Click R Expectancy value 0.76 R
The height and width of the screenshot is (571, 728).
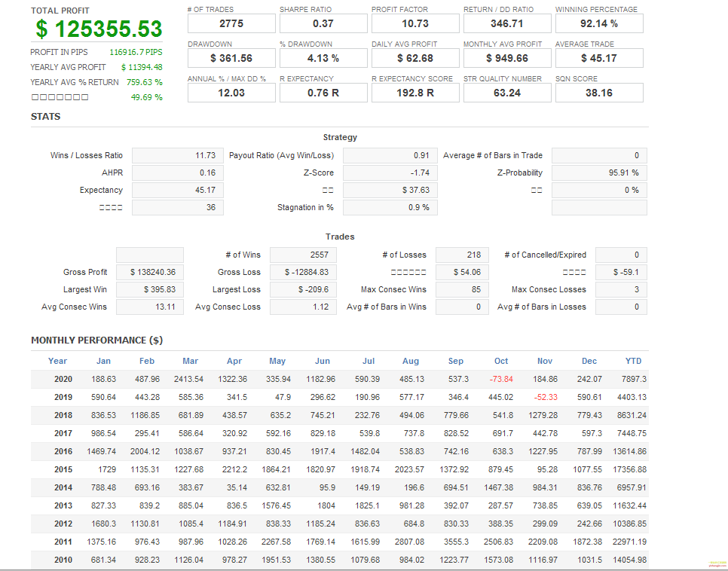click(323, 93)
